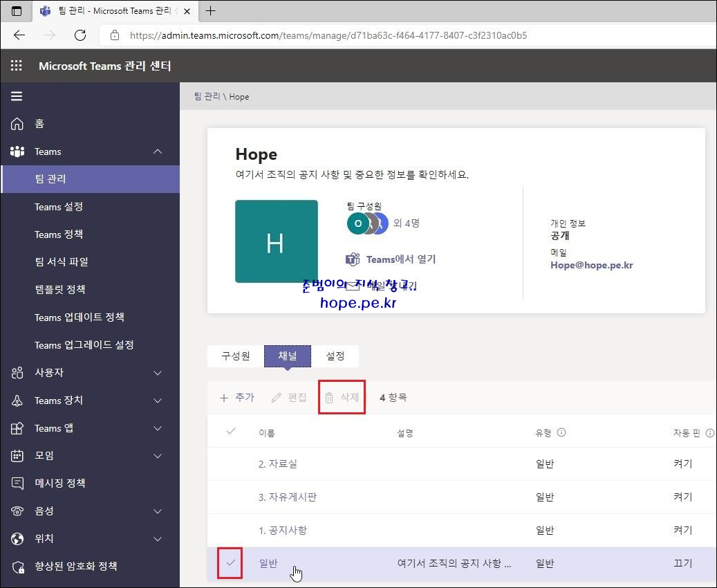Open the 3. 자유게시판 channel
Image resolution: width=717 pixels, height=588 pixels.
tap(288, 497)
